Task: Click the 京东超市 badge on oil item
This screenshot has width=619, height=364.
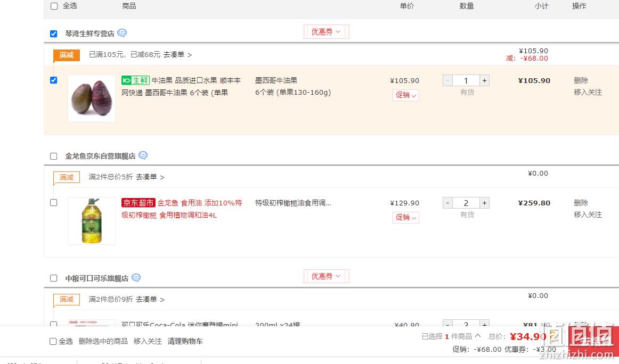Action: click(138, 203)
